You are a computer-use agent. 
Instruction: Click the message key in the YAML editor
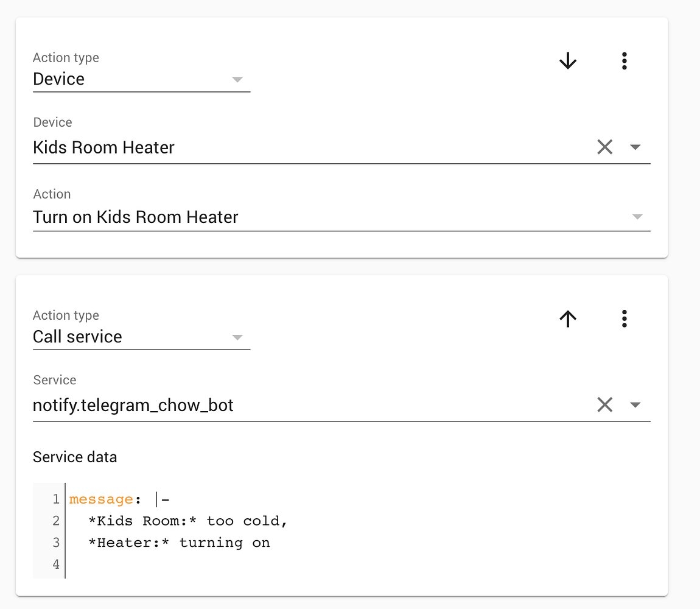[101, 499]
